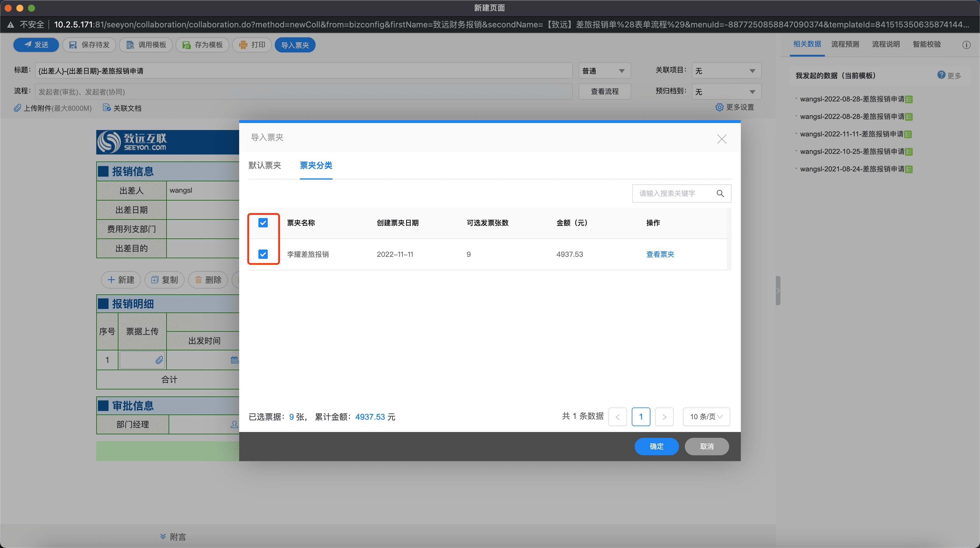The height and width of the screenshot is (548, 980).
Task: Open the 查看票夹 link
Action: click(660, 254)
